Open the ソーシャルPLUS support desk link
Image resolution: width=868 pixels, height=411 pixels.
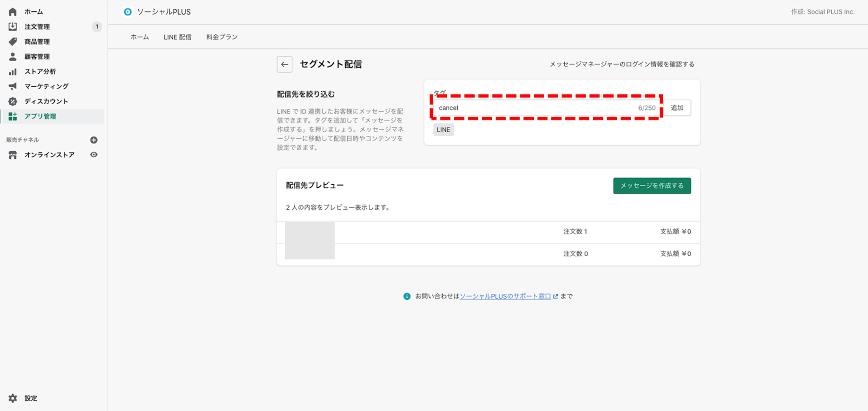tap(505, 296)
